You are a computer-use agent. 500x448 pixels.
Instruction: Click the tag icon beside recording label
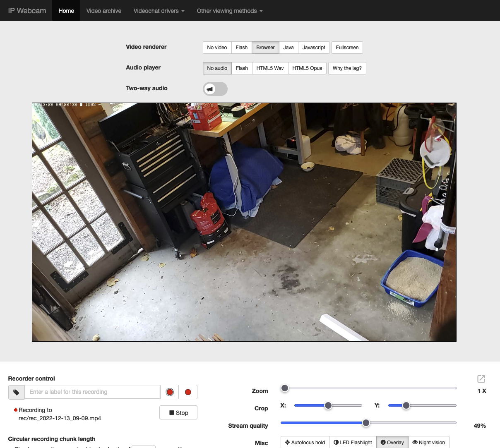click(17, 392)
